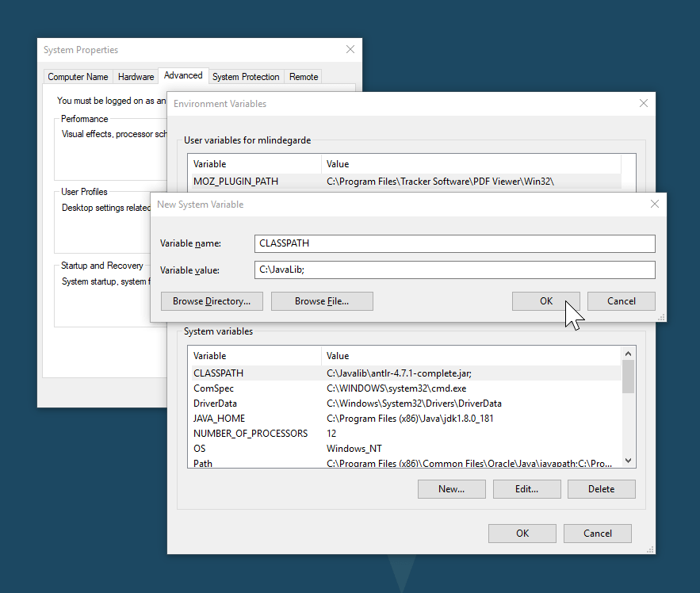Switch to the System Protection tab
This screenshot has height=593, width=700.
pos(246,76)
